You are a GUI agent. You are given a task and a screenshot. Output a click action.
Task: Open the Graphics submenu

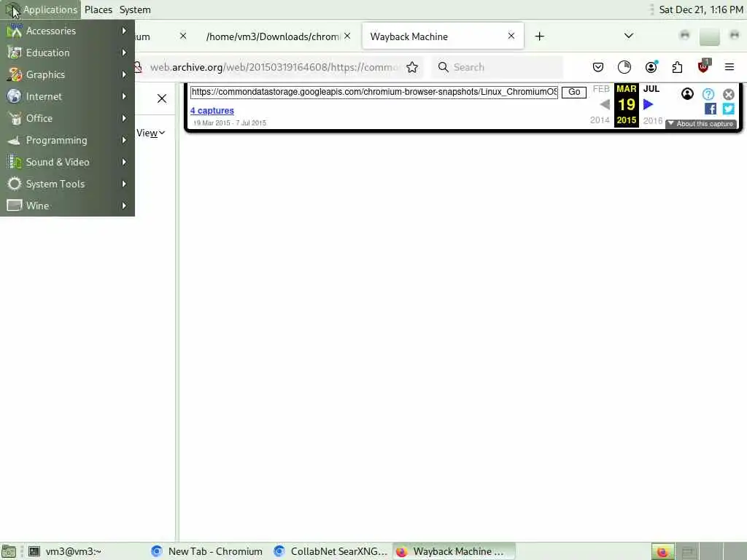pos(67,75)
